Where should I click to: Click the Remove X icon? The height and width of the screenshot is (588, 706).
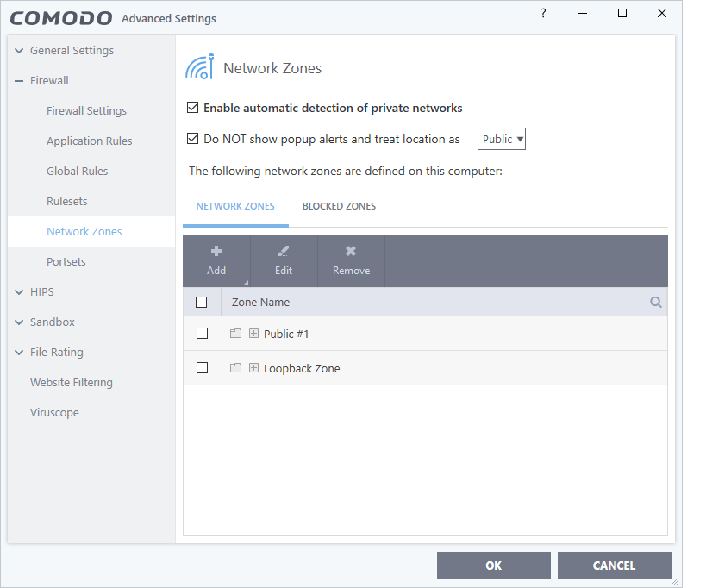[351, 252]
